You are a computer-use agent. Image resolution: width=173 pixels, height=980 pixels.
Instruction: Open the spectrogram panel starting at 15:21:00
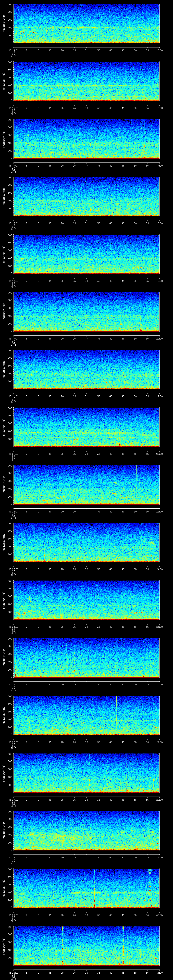pyautogui.click(x=87, y=427)
